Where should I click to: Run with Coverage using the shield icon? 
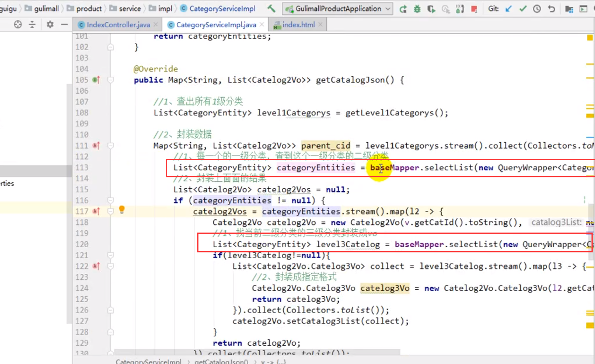(431, 9)
